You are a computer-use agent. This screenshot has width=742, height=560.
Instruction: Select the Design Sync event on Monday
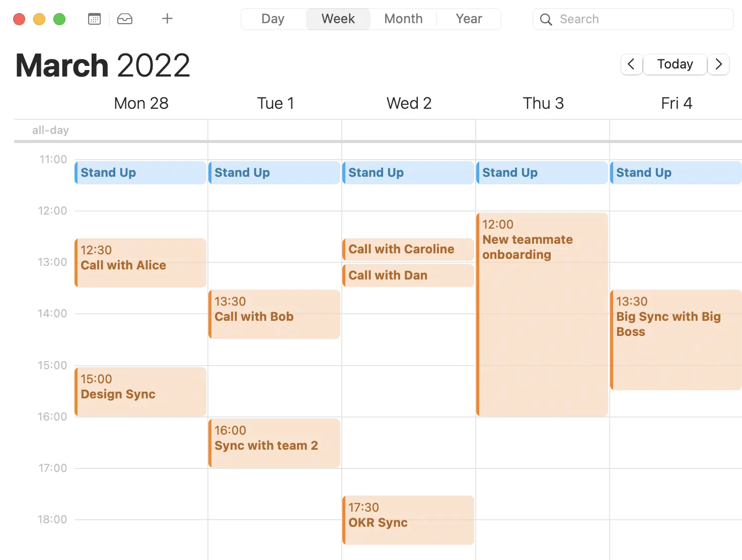pos(140,391)
